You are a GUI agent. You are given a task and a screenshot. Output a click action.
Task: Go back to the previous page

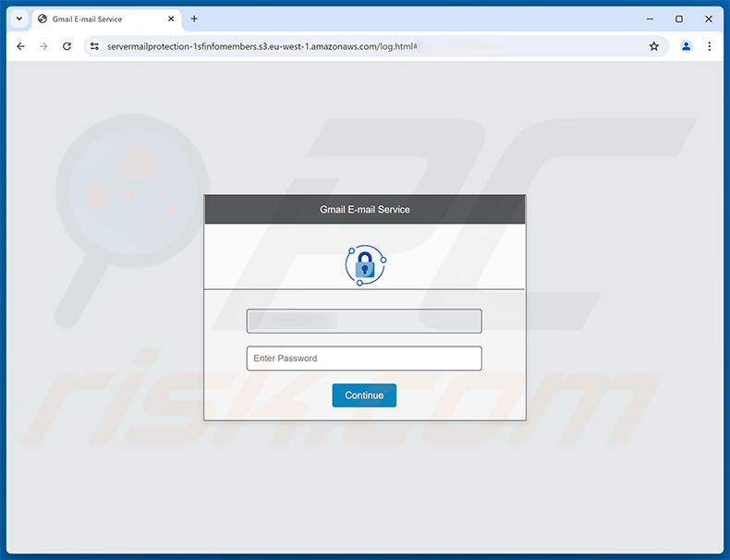(20, 46)
